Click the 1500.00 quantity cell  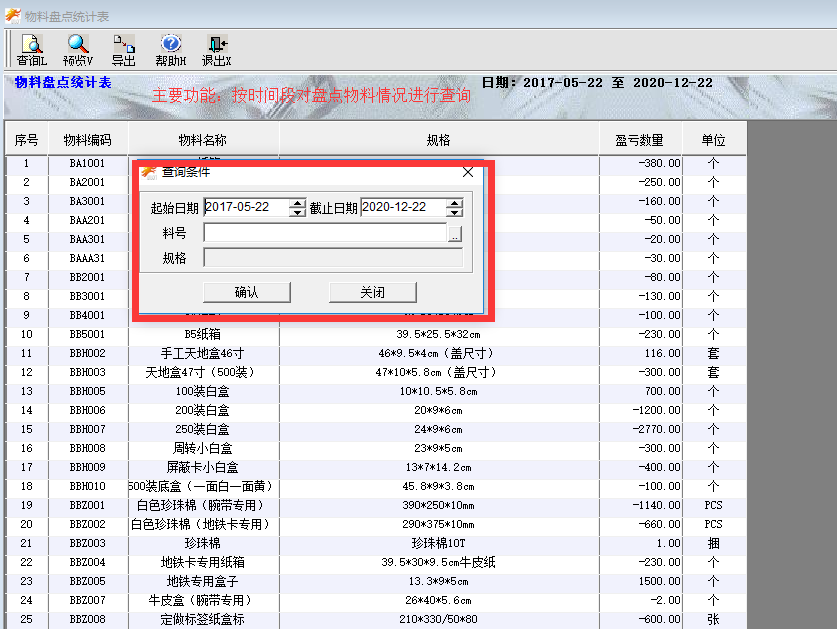coord(641,581)
